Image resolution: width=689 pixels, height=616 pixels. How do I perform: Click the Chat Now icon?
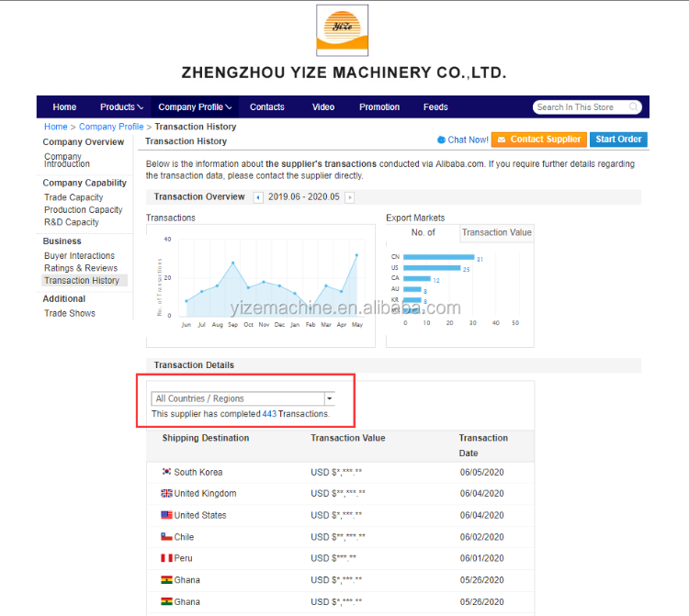click(441, 140)
